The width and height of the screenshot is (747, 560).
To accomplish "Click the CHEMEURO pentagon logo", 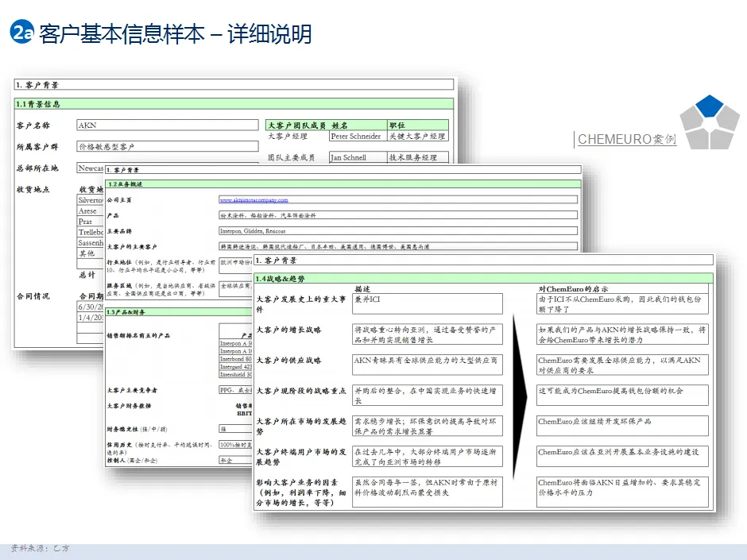I will (710, 122).
